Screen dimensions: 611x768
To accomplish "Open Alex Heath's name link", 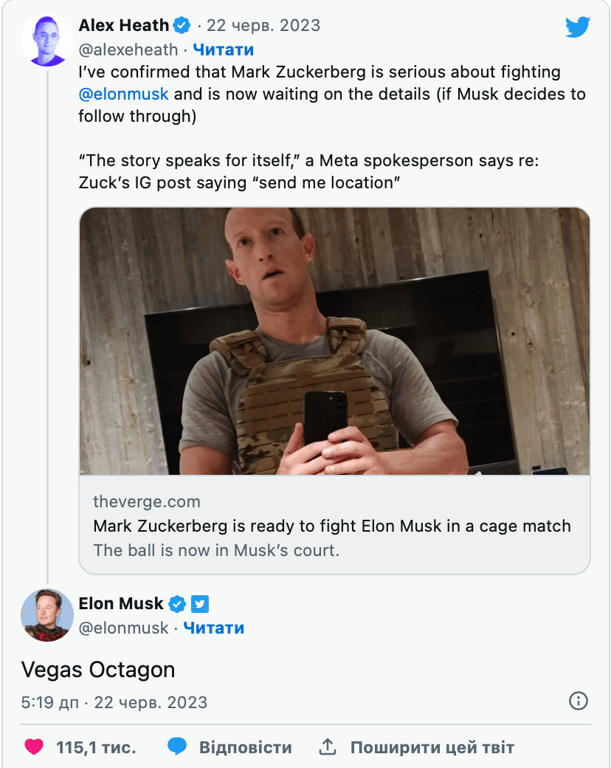I will [123, 26].
